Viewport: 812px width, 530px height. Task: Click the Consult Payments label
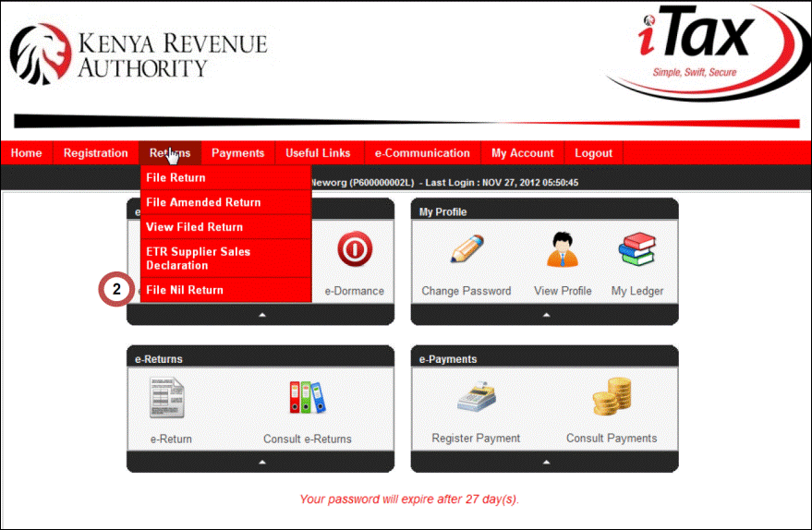click(612, 438)
